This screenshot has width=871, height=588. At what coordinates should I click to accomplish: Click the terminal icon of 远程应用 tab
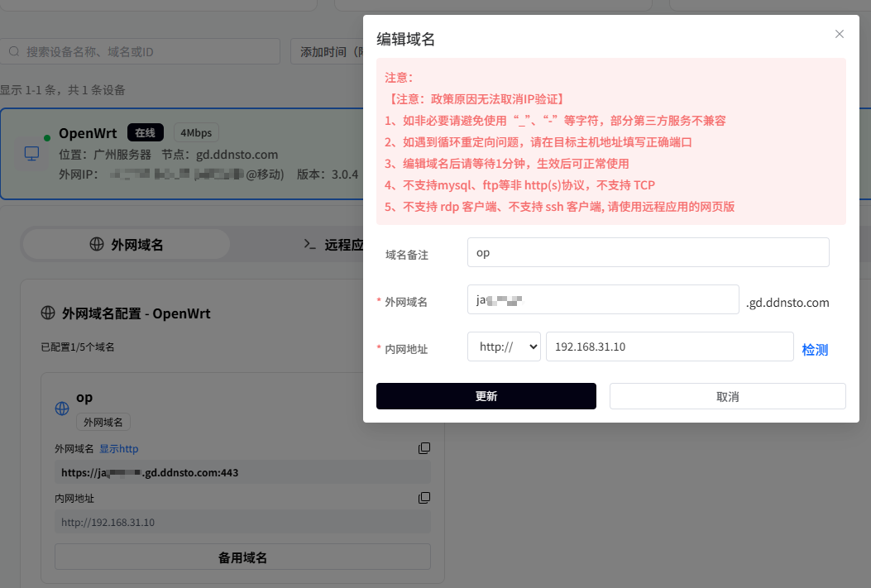pos(310,244)
